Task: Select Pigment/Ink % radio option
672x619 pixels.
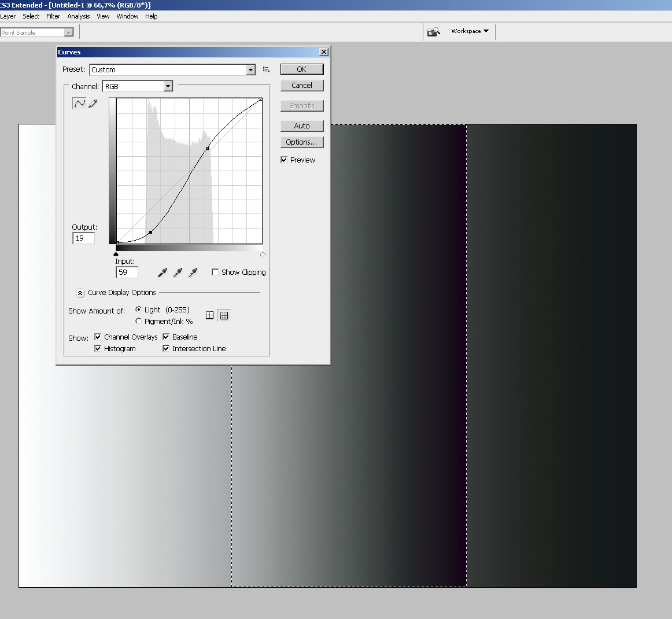Action: pos(138,321)
